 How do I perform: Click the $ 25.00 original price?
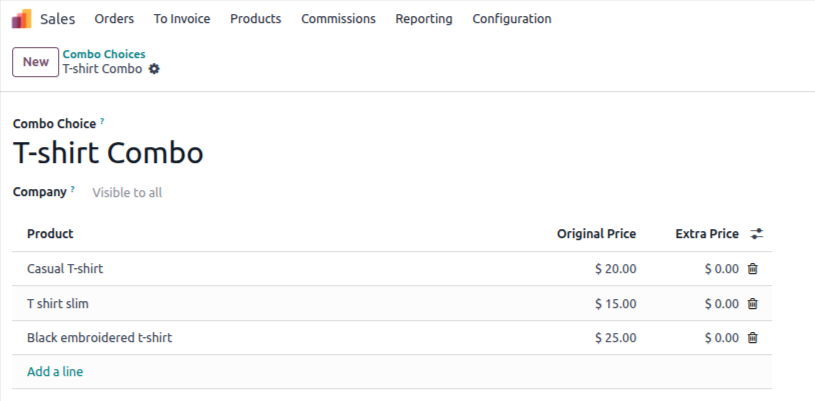pyautogui.click(x=615, y=338)
